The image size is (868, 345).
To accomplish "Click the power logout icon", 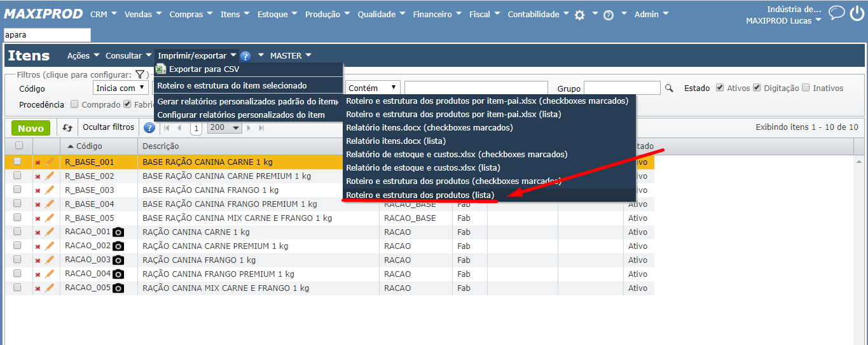I will [x=857, y=13].
